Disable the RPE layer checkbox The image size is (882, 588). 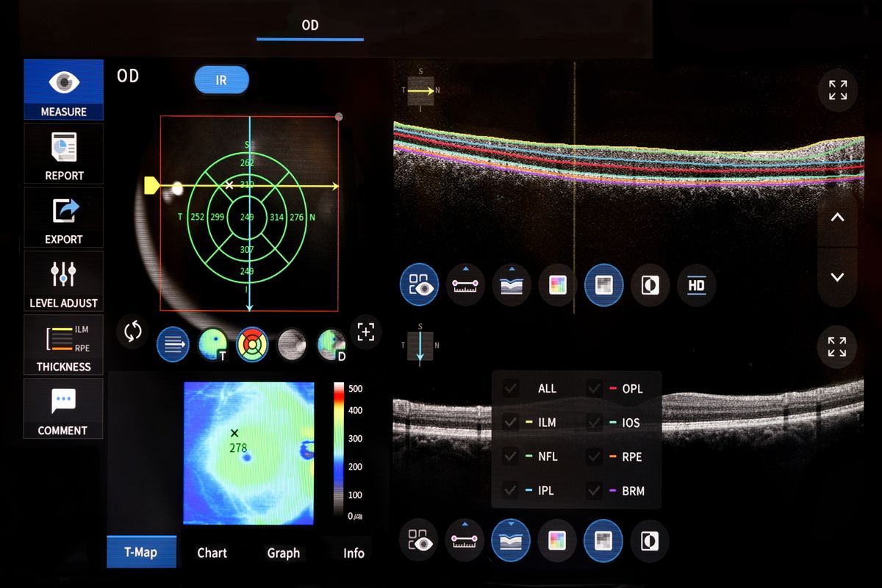click(594, 456)
